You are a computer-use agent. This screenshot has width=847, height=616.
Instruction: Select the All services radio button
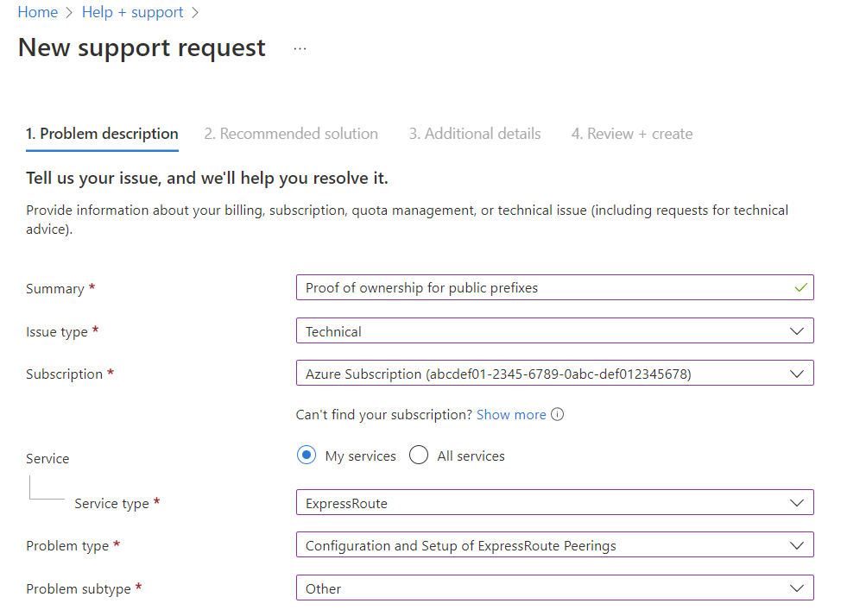[419, 456]
